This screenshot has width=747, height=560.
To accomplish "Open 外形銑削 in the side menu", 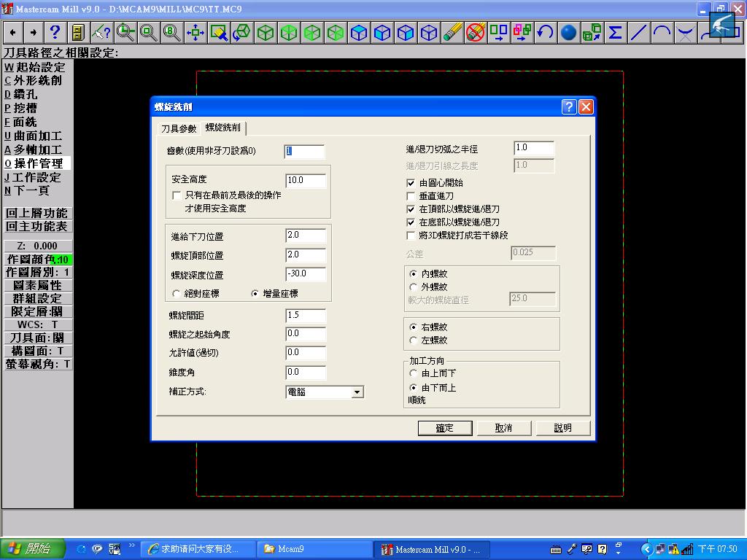I will [34, 80].
